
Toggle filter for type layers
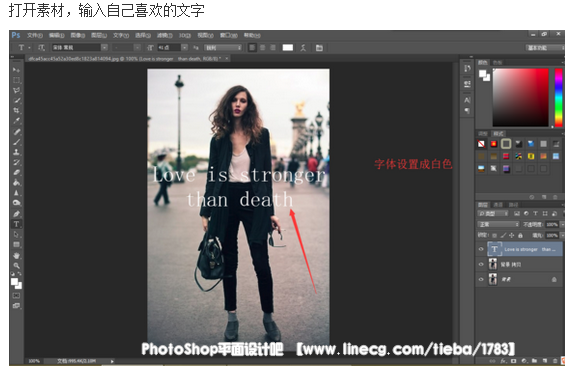535,214
